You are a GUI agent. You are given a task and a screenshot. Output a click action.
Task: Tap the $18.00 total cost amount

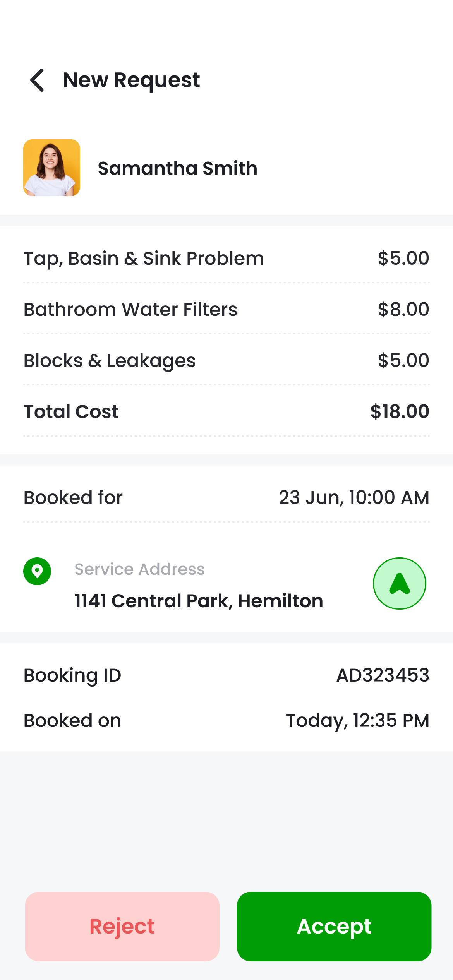tap(399, 411)
